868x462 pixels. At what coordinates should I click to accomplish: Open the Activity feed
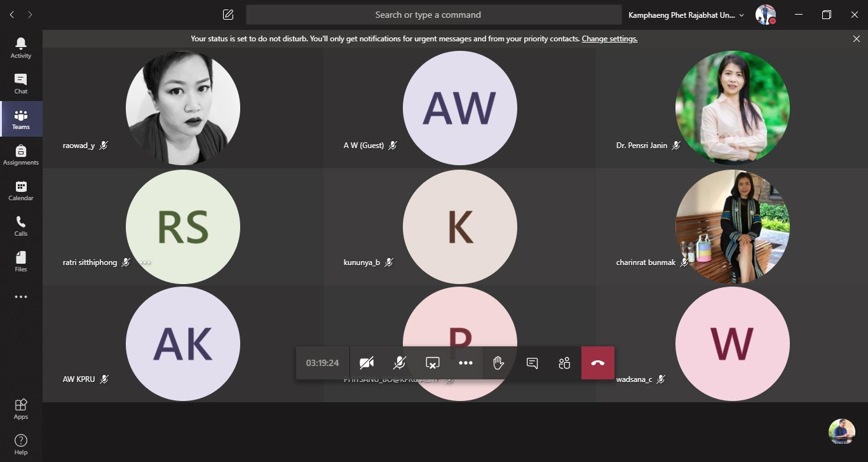tap(21, 48)
